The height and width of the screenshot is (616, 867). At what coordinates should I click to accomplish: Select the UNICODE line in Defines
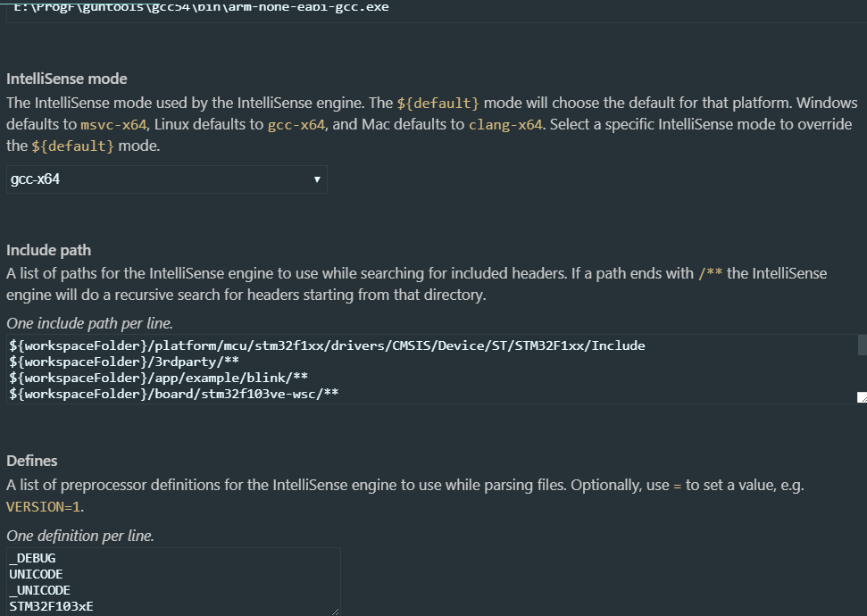click(x=36, y=574)
